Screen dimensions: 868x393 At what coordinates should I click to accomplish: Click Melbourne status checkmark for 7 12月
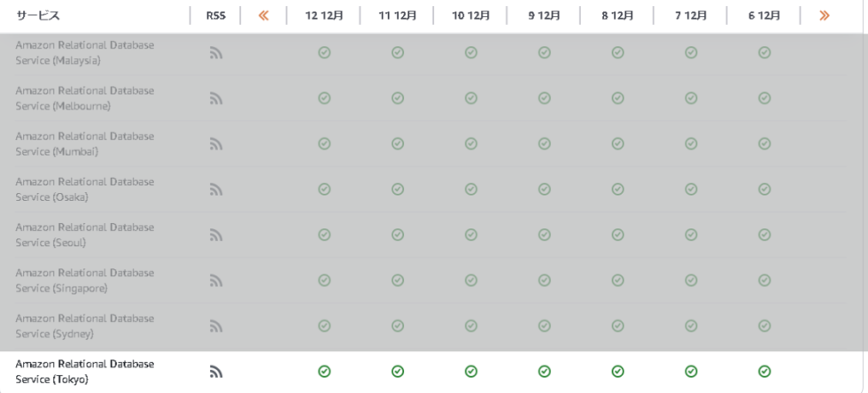[691, 98]
